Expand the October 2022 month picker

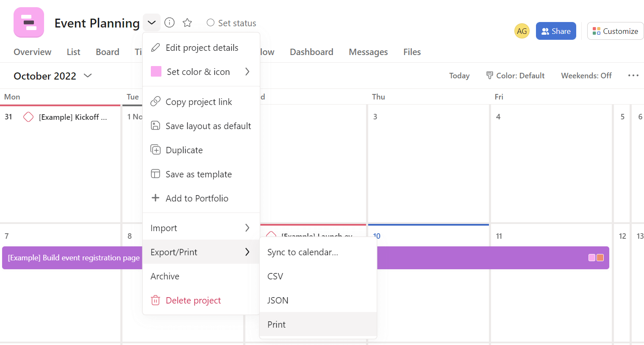tap(88, 76)
